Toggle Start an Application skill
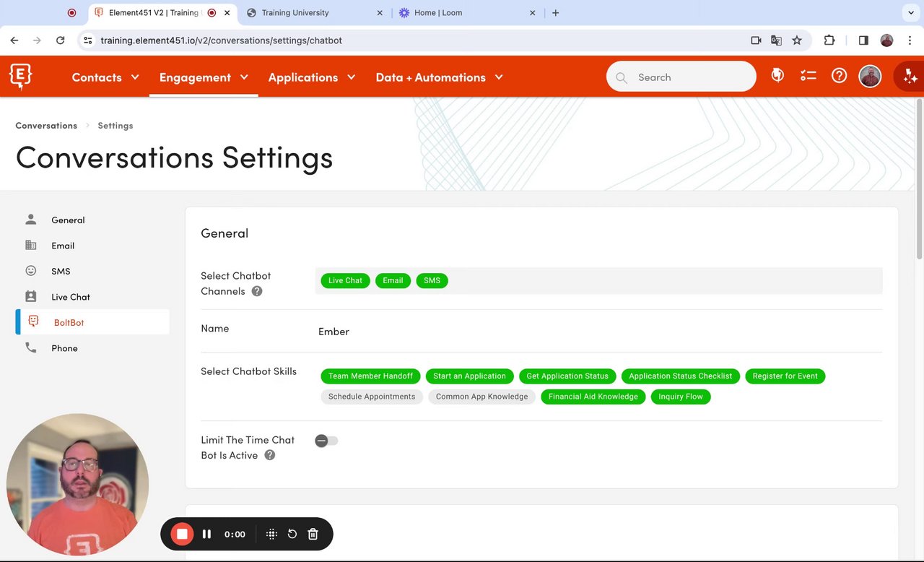The image size is (924, 562). [x=469, y=376]
